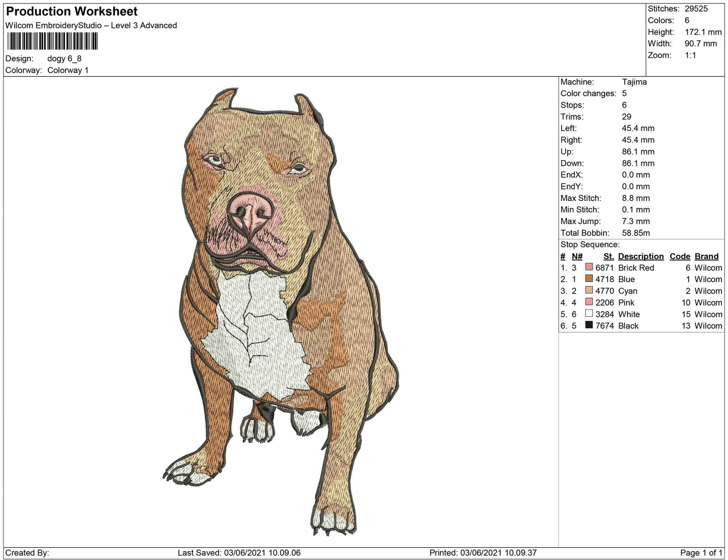Click the Page 1 of 1 label

pyautogui.click(x=701, y=552)
